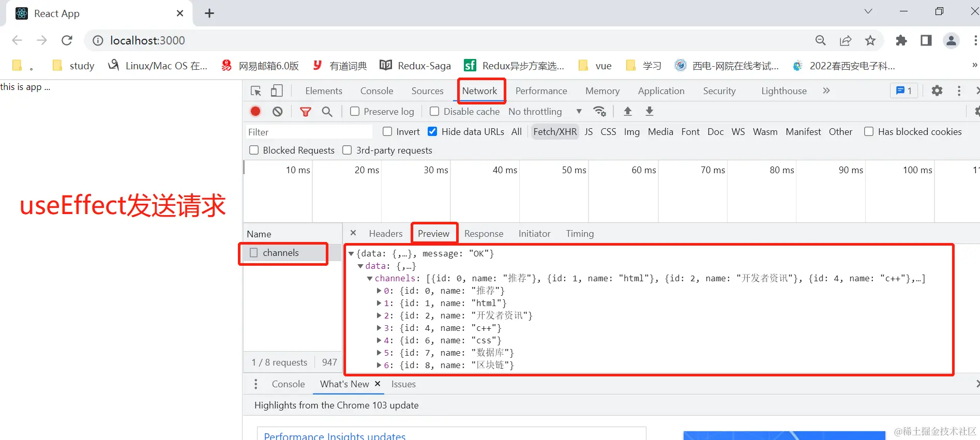This screenshot has height=440, width=980.
Task: Collapse the channels array node
Action: pos(370,278)
